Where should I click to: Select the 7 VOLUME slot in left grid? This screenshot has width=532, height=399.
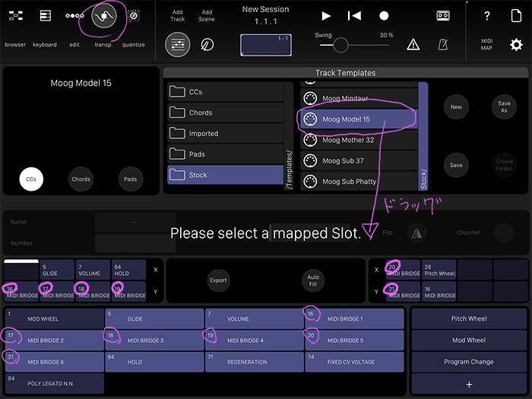(x=93, y=270)
